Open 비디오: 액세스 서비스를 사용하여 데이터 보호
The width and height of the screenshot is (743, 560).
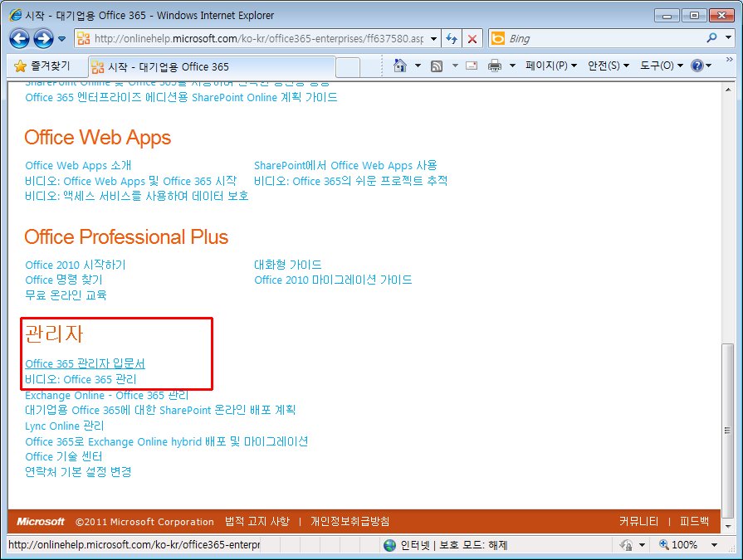[x=137, y=196]
